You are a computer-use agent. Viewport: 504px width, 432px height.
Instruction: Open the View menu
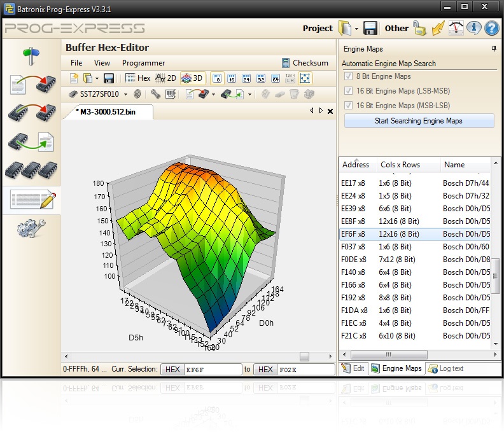(x=102, y=63)
